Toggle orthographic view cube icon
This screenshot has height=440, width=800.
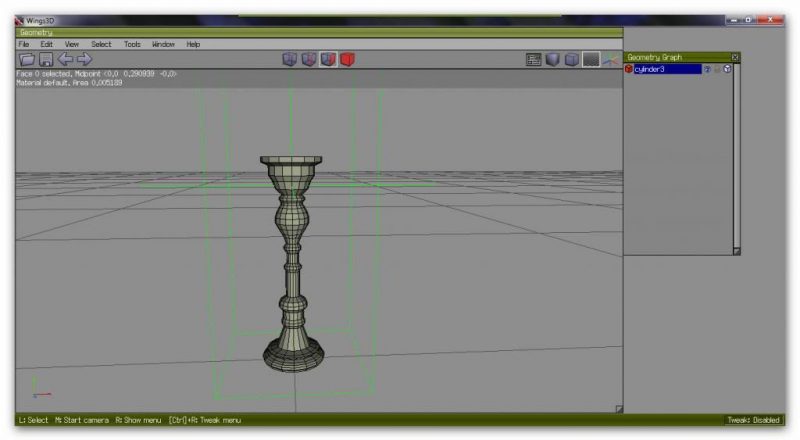click(x=572, y=60)
